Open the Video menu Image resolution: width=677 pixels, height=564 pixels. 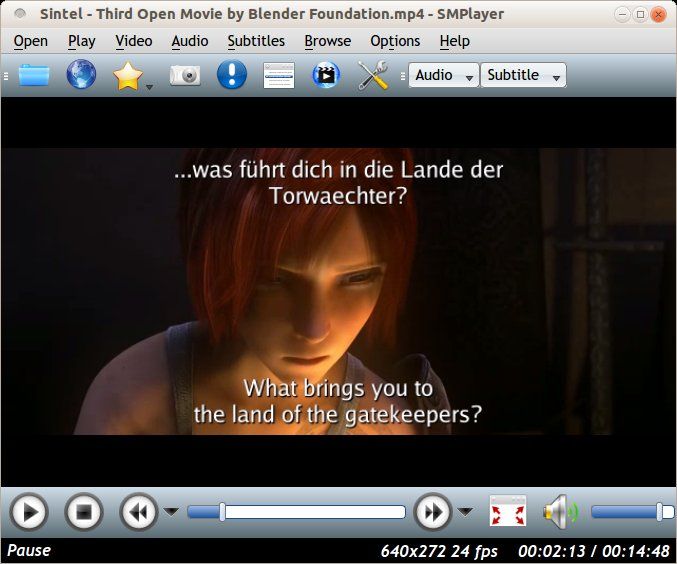tap(134, 41)
